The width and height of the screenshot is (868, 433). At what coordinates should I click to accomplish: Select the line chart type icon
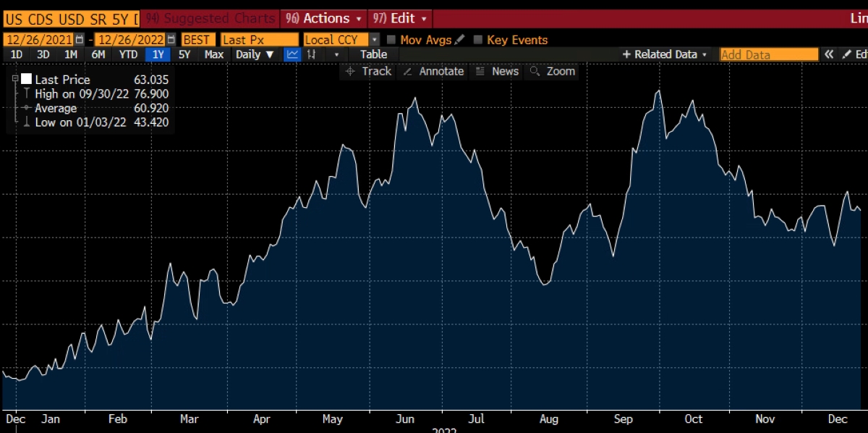[292, 54]
